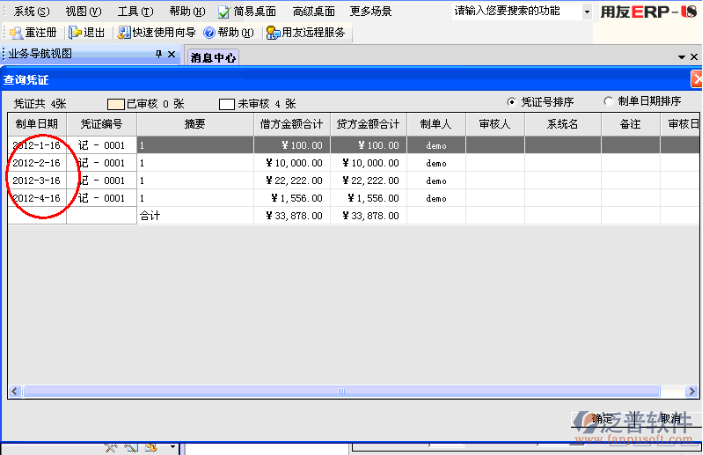Close the 业务导航视图 navigation panel

171,54
